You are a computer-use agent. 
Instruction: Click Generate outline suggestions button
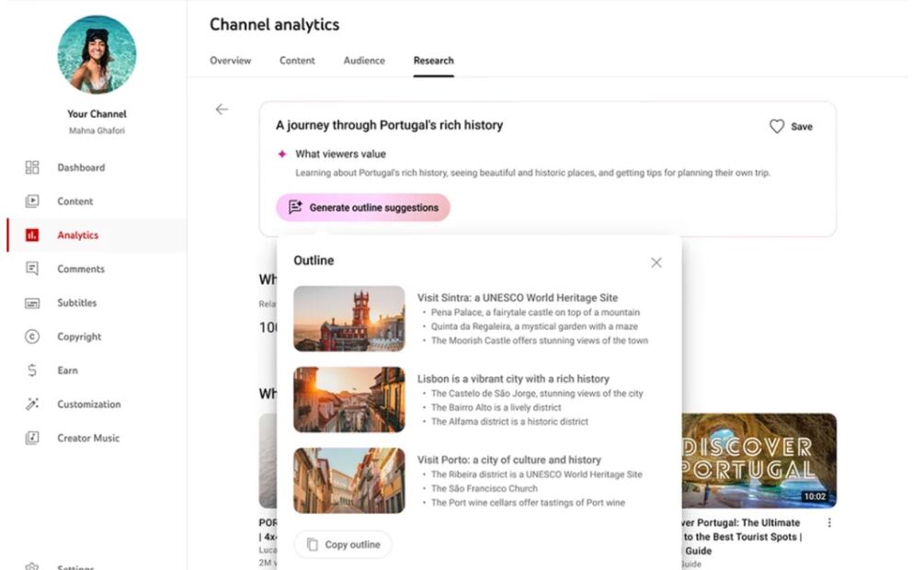click(363, 208)
